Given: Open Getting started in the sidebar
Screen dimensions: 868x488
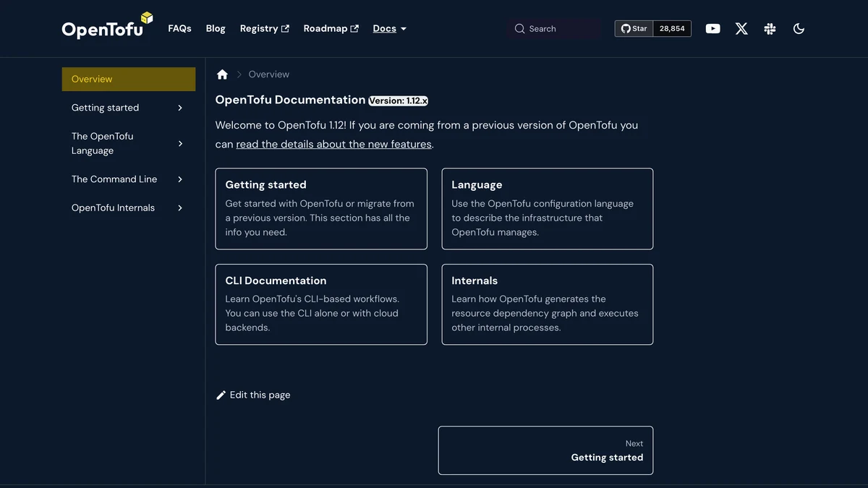Looking at the screenshot, I should point(105,108).
